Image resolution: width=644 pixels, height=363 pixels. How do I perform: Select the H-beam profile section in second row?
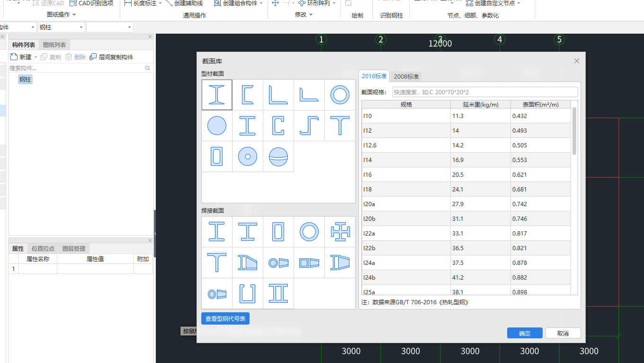248,126
